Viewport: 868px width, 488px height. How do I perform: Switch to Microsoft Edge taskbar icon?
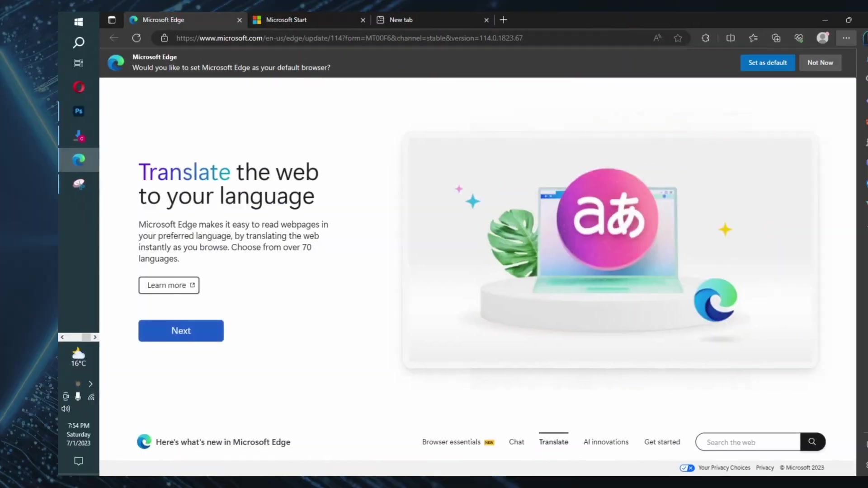(x=79, y=160)
